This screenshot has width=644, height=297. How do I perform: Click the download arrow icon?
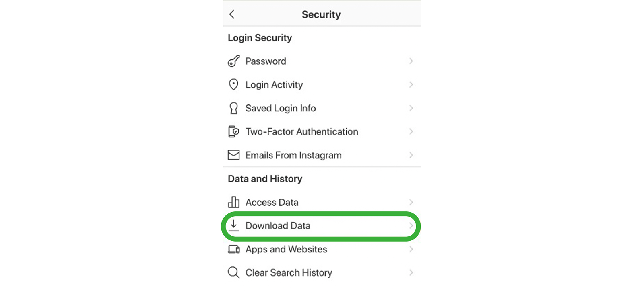pos(233,225)
